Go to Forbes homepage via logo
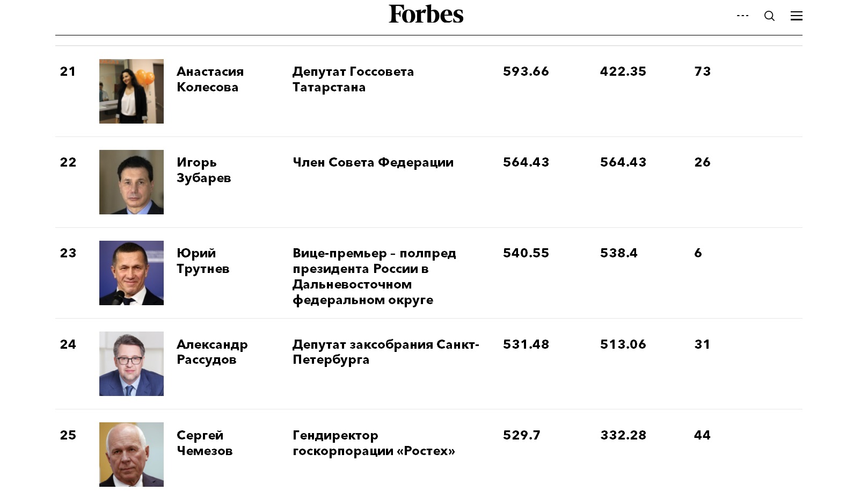The height and width of the screenshot is (497, 868). (x=426, y=14)
